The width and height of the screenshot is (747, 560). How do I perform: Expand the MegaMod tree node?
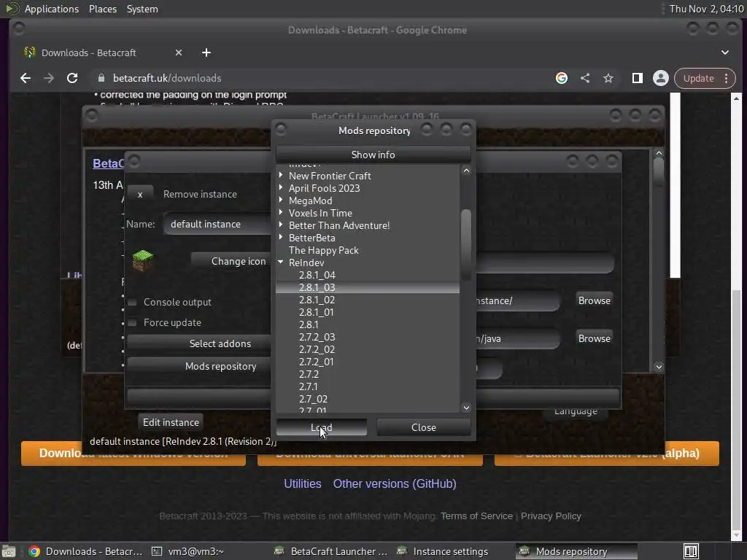pos(281,200)
